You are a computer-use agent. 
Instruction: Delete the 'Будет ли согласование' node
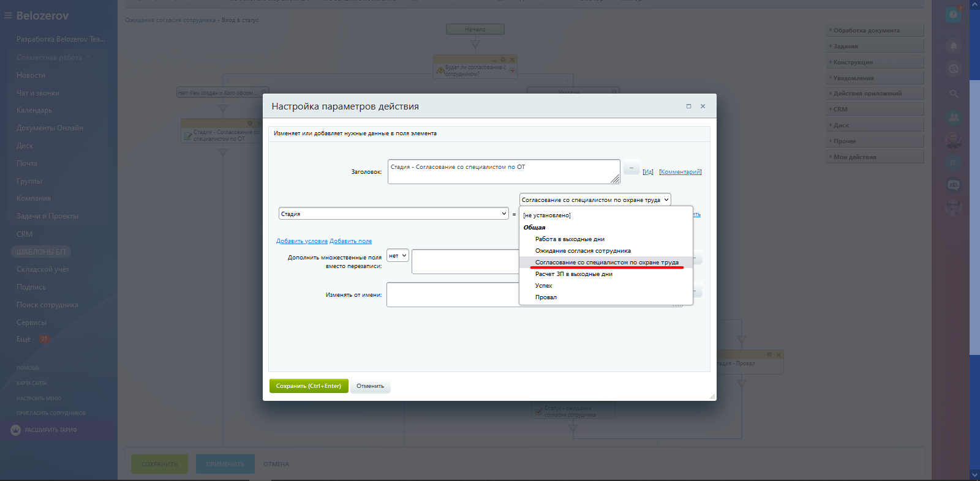[513, 59]
